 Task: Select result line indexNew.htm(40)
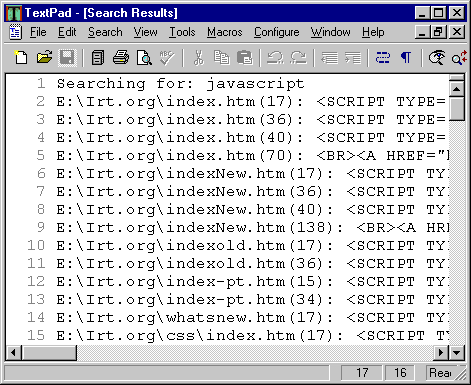pyautogui.click(x=252, y=209)
